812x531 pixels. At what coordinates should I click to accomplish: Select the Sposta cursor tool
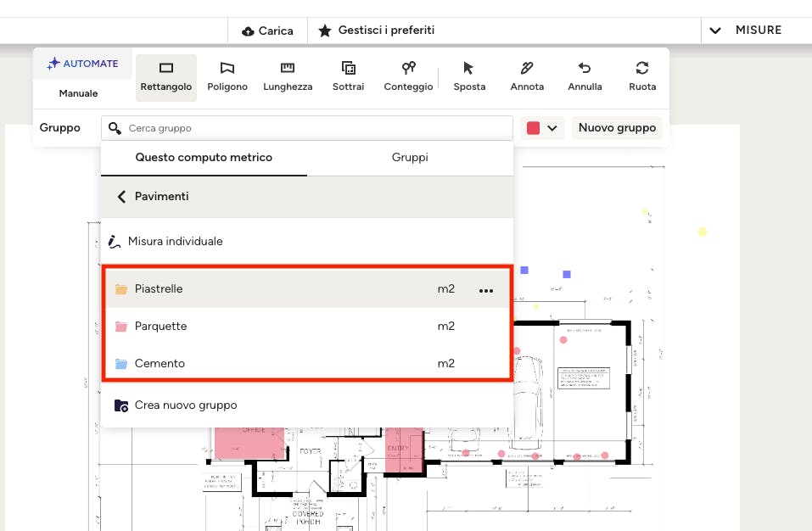[469, 76]
